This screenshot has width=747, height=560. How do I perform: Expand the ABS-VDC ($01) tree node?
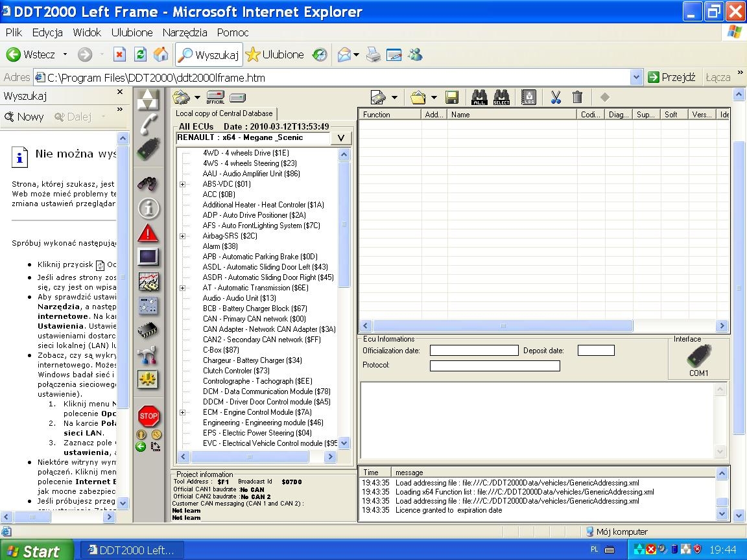point(182,184)
